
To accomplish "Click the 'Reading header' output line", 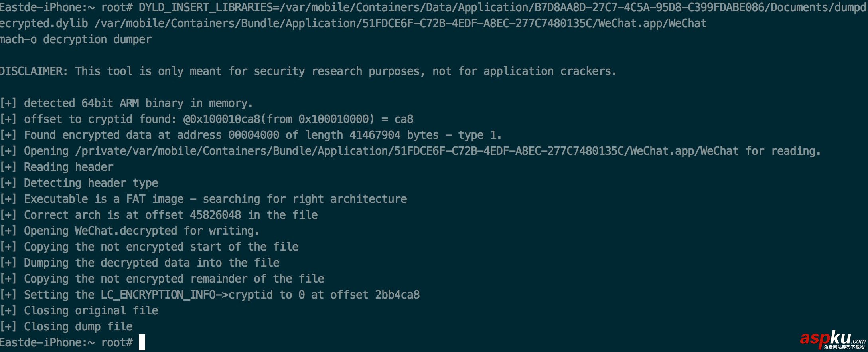I will click(69, 167).
